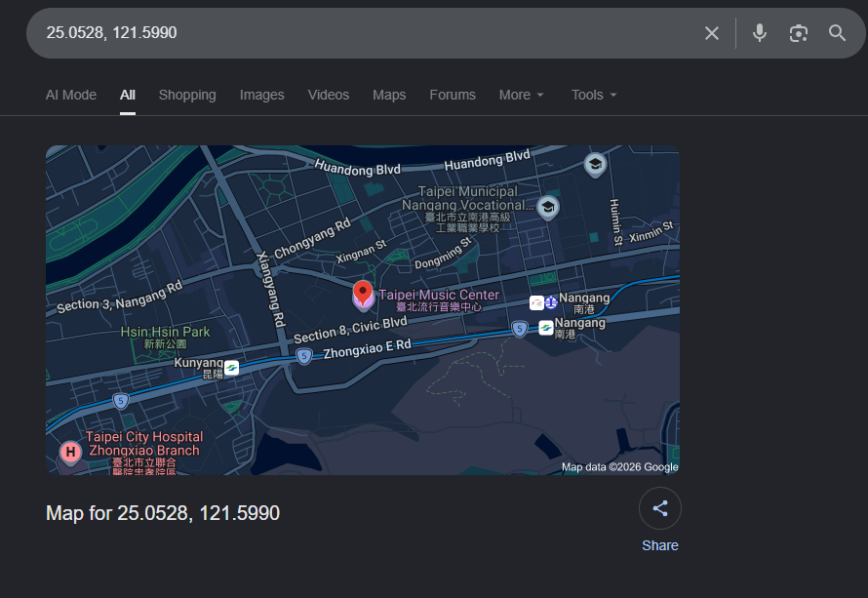The height and width of the screenshot is (598, 868).
Task: Click the Dongming St label
Action: [x=443, y=253]
